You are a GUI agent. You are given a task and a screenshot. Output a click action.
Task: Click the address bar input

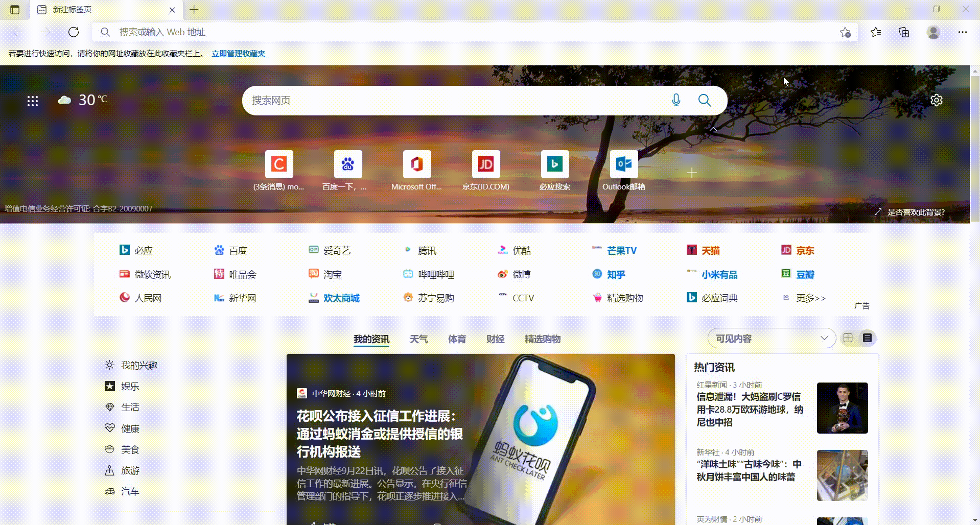click(x=475, y=32)
